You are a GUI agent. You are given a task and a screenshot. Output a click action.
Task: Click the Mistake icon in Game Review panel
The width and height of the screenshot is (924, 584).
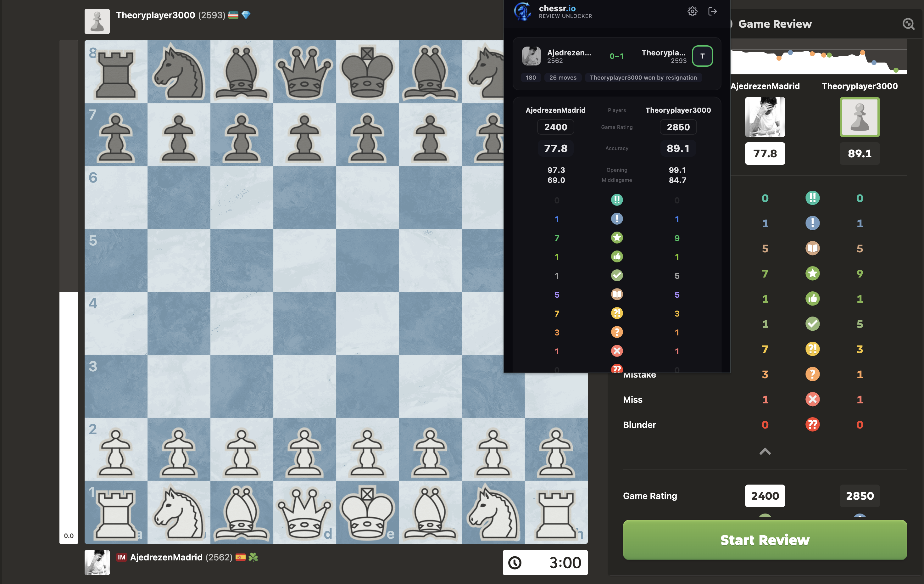tap(812, 374)
